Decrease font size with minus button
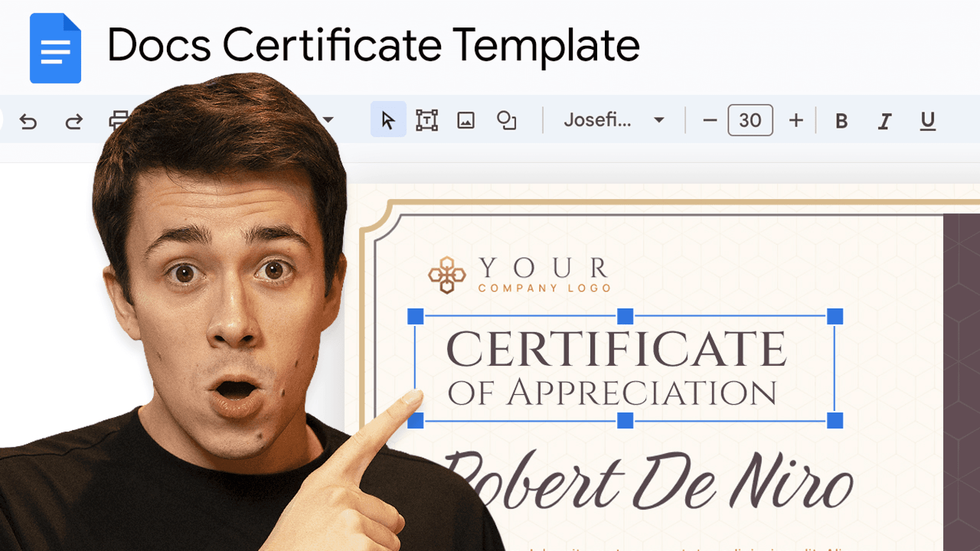The image size is (980, 551). pos(710,121)
